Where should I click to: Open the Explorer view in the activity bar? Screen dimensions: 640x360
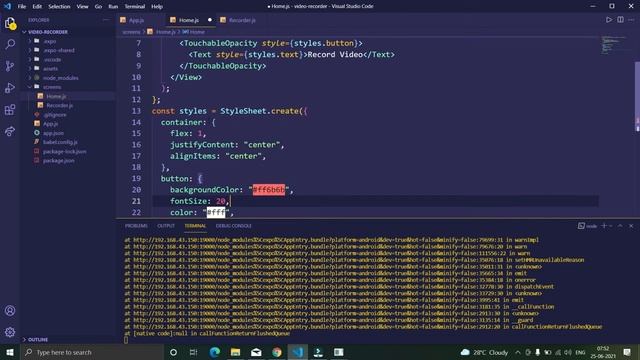(10, 23)
